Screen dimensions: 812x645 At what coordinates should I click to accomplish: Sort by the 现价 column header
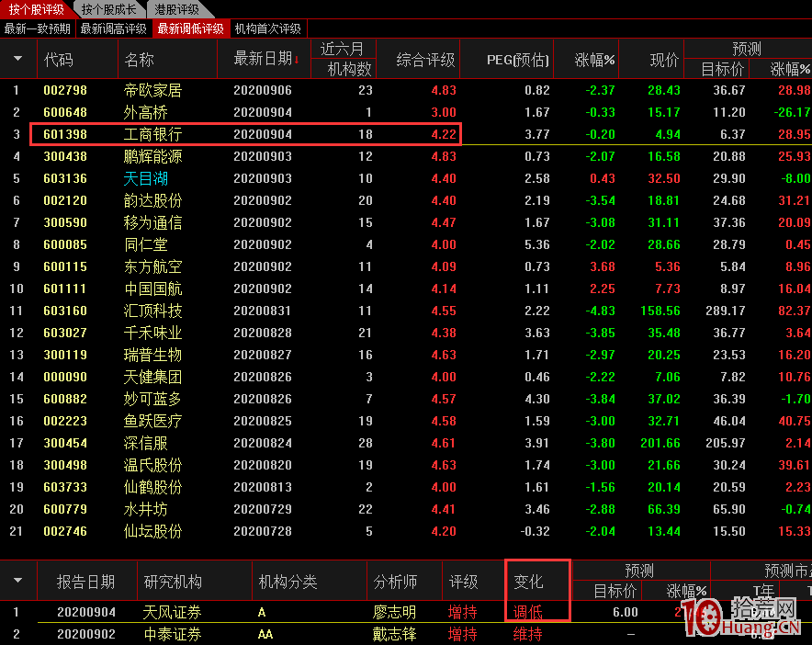tap(664, 60)
